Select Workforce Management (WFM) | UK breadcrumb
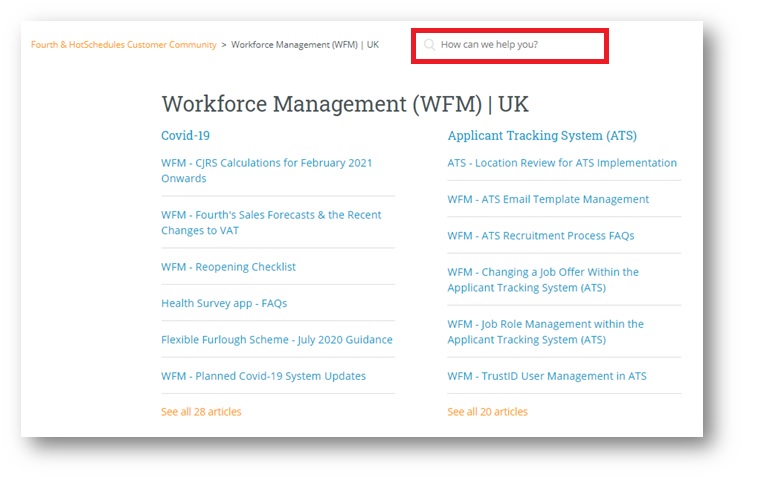The width and height of the screenshot is (759, 491). pyautogui.click(x=305, y=45)
